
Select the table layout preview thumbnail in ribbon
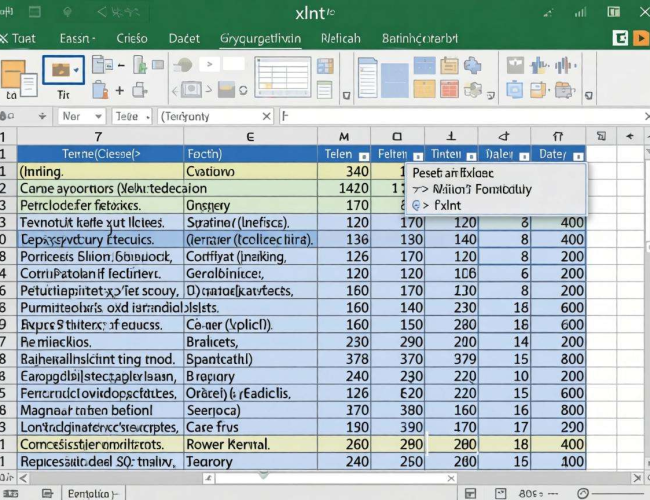click(283, 78)
